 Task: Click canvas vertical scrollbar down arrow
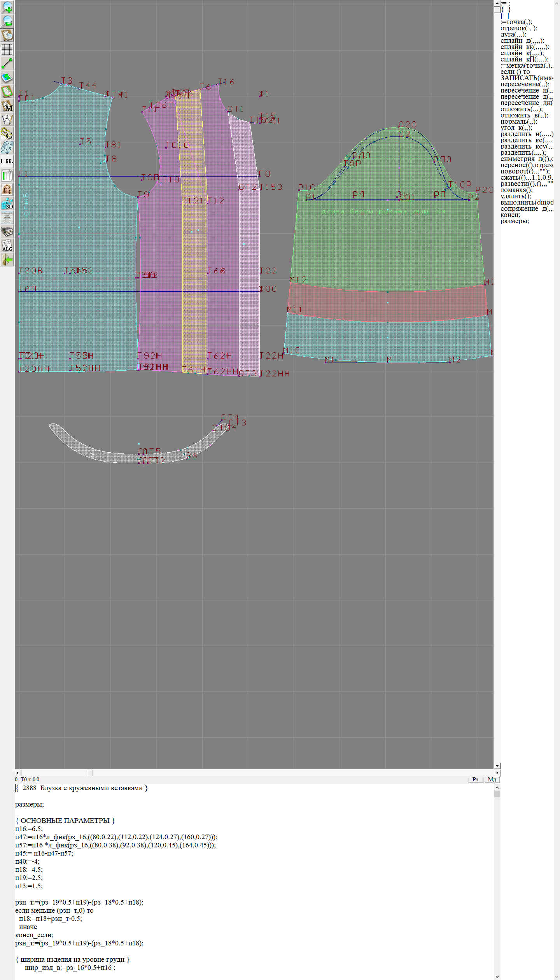497,766
